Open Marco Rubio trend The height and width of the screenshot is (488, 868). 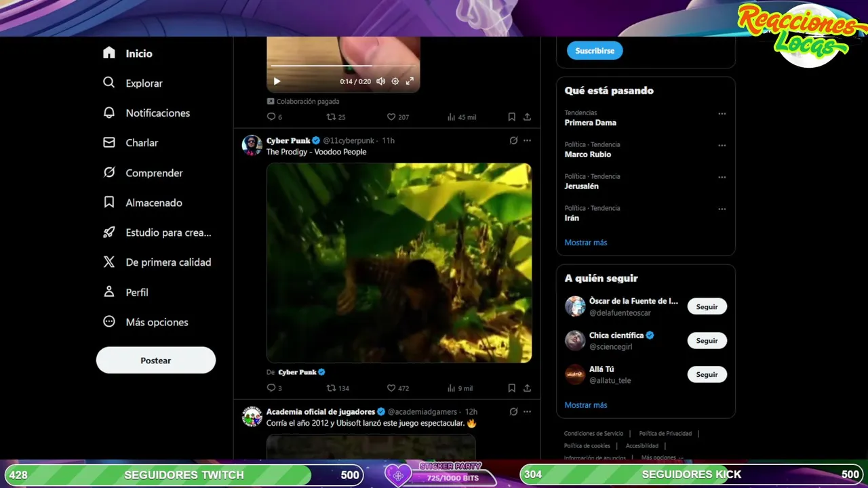pyautogui.click(x=588, y=155)
